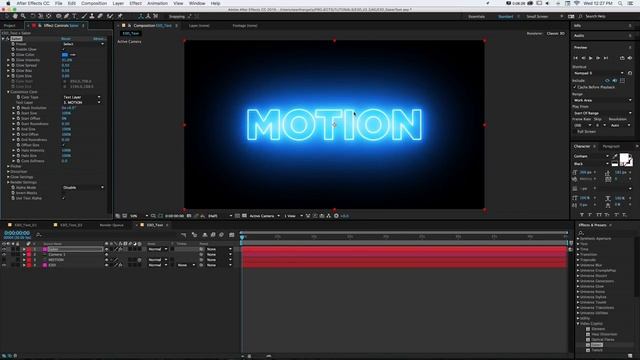The width and height of the screenshot is (640, 360).
Task: Select the Essentials workspace
Action: tap(476, 16)
